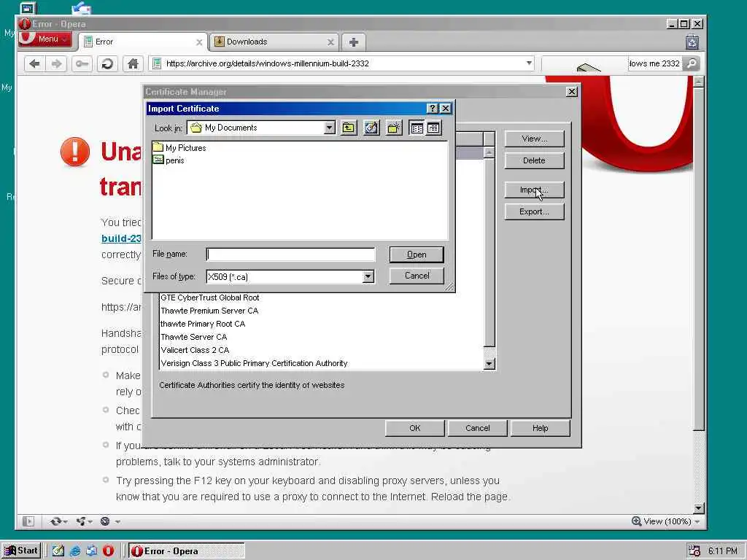Click page scrollbar down arrow in Opera
The width and height of the screenshot is (747, 560).
point(698,508)
